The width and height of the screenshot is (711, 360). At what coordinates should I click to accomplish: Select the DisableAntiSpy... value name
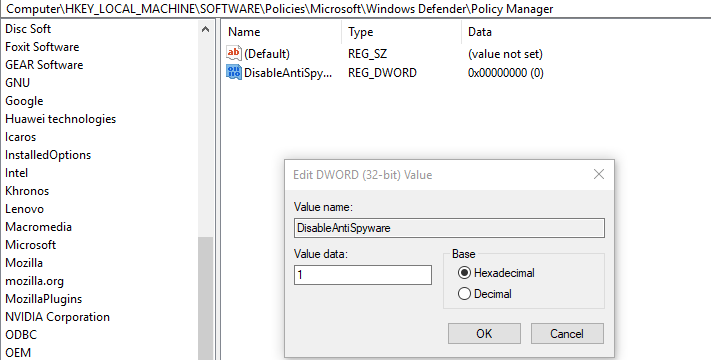(288, 73)
